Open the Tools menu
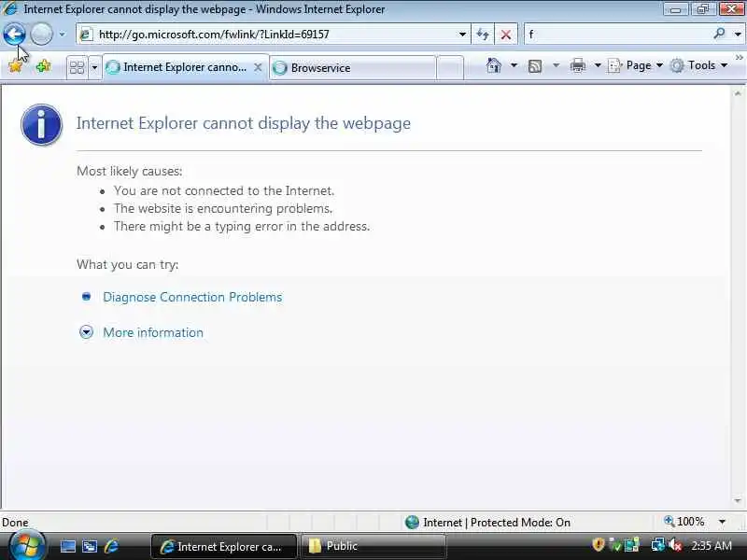The image size is (747, 560). coord(698,65)
